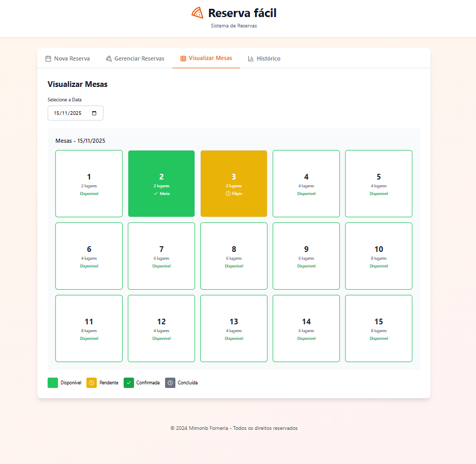The width and height of the screenshot is (476, 464).
Task: Click the calendar icon beside Nova Reserva
Action: [x=48, y=58]
